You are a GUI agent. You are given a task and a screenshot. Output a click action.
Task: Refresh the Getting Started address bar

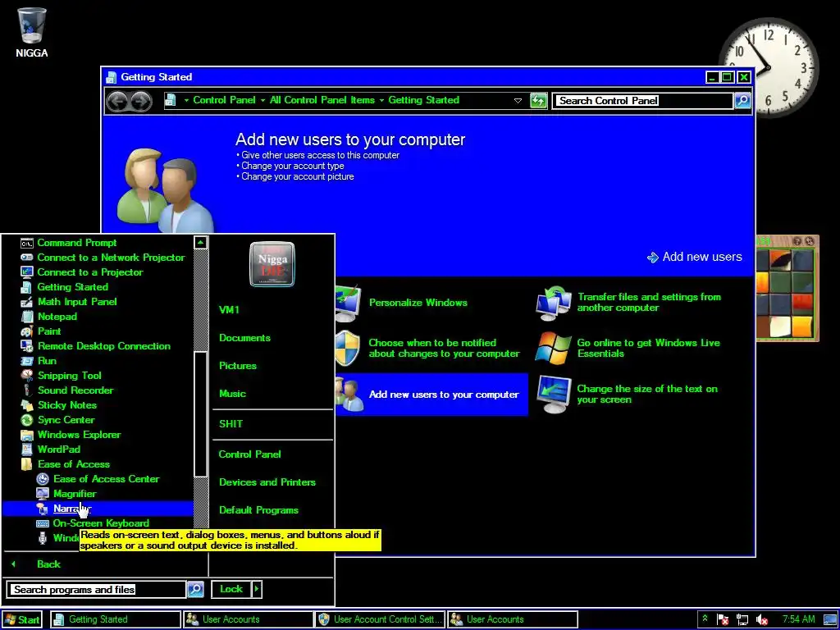[x=538, y=100]
